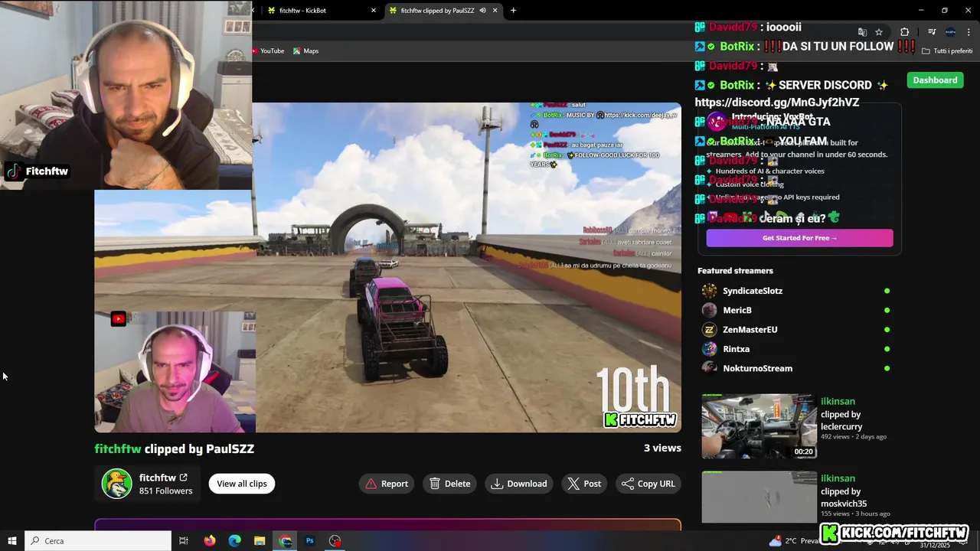Select the fitchftw clipped by PaulSZZ tab
Viewport: 980px width, 551px height.
click(438, 11)
